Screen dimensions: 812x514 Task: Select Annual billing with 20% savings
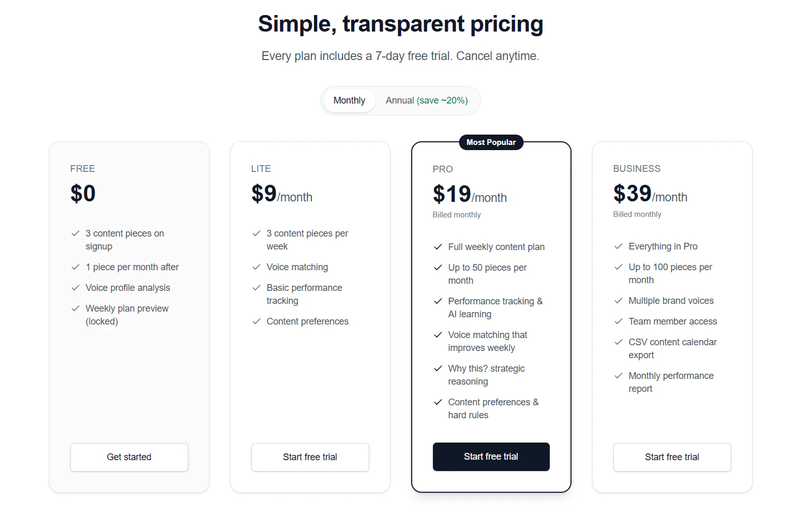tap(427, 100)
